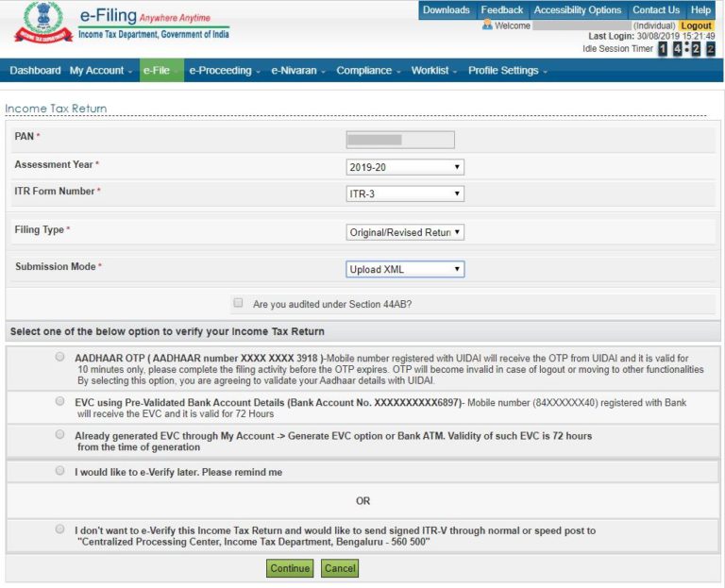This screenshot has width=725, height=588.
Task: Choose 'I would like to e-Verify later'
Action: 60,471
